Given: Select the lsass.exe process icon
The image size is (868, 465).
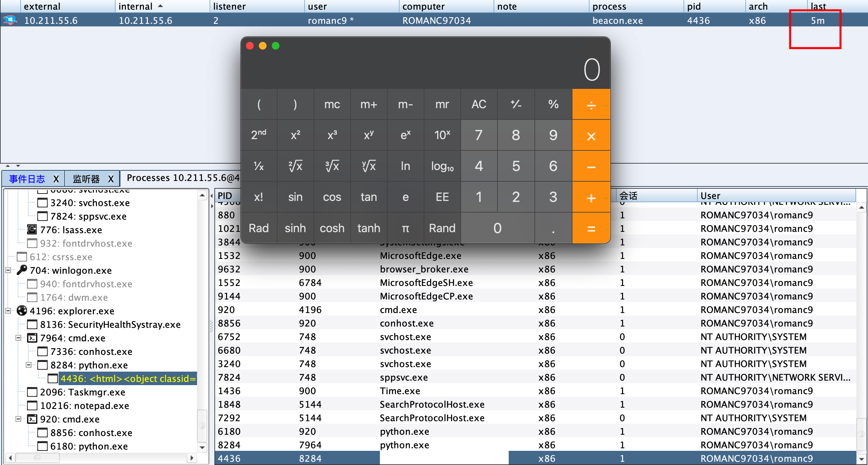Looking at the screenshot, I should 32,230.
